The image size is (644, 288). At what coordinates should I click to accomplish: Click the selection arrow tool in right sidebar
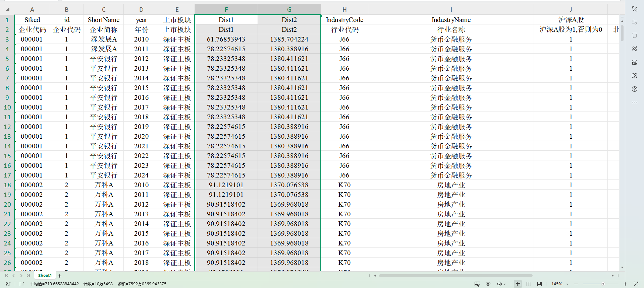click(x=635, y=9)
